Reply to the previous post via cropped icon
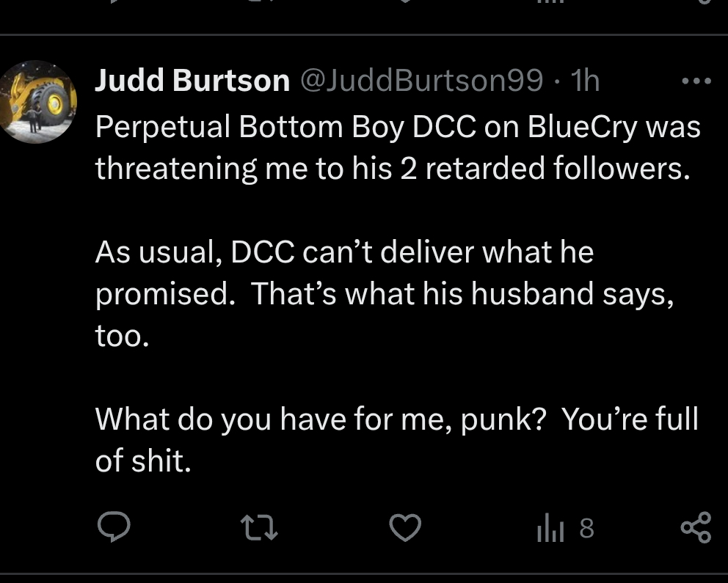 (114, 2)
